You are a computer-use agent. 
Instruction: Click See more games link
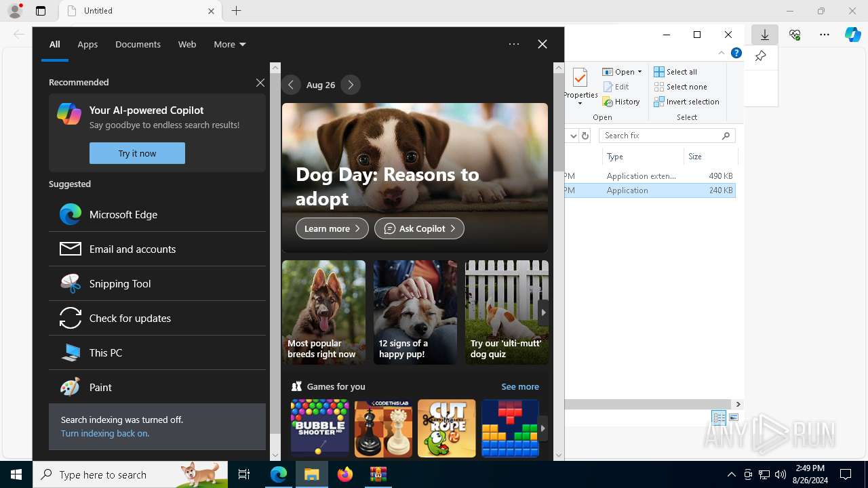(520, 386)
